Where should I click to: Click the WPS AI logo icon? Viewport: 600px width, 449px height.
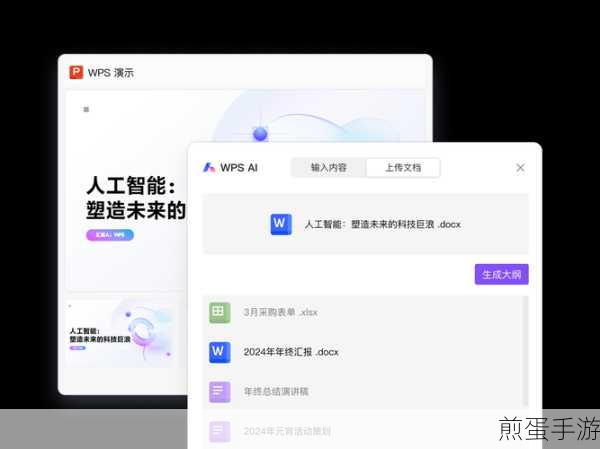pyautogui.click(x=209, y=167)
